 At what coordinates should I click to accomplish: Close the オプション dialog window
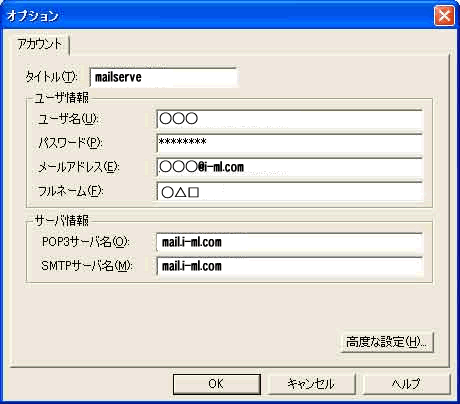pos(444,15)
